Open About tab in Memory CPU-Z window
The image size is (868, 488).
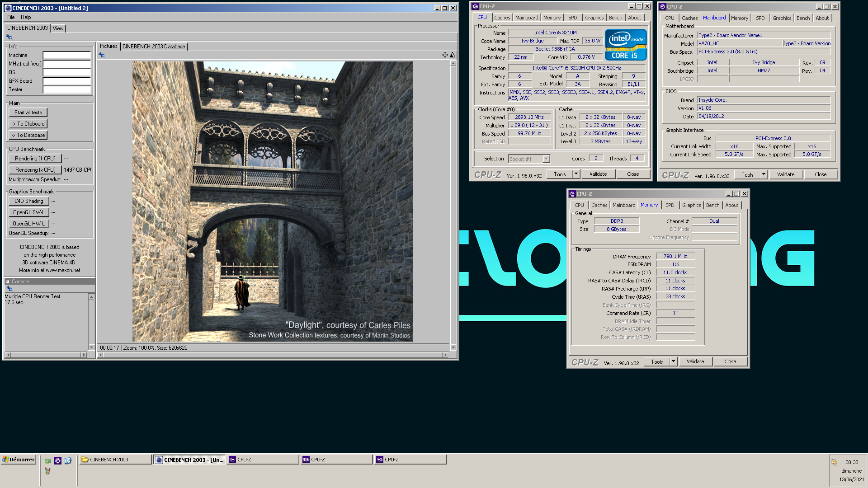731,205
